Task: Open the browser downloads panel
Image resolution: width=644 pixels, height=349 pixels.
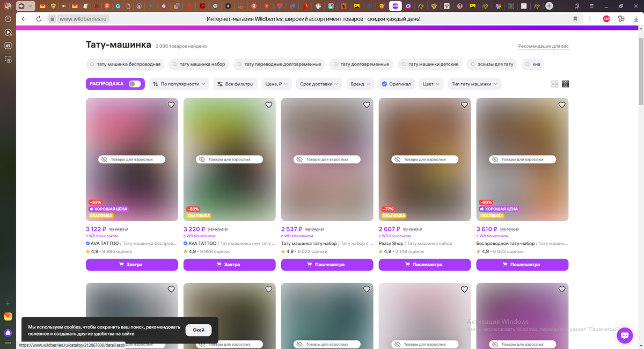Action: pyautogui.click(x=636, y=19)
